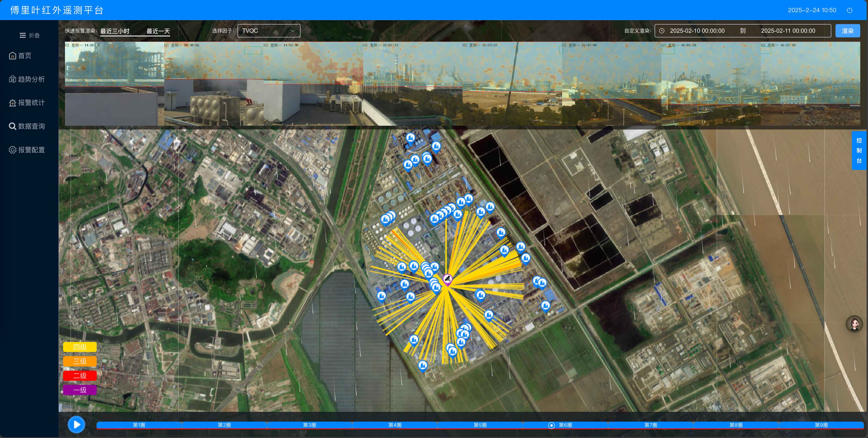The width and height of the screenshot is (868, 438).
Task: Toggle the 四级 yellow legend swatch
Action: [x=80, y=347]
